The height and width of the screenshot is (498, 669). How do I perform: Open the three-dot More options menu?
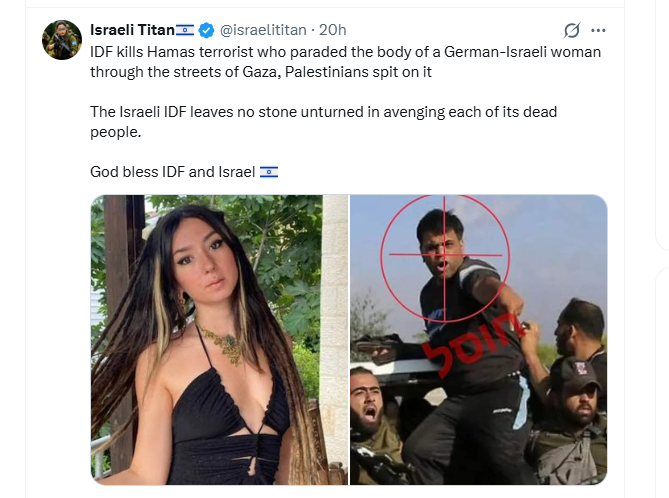(x=598, y=30)
